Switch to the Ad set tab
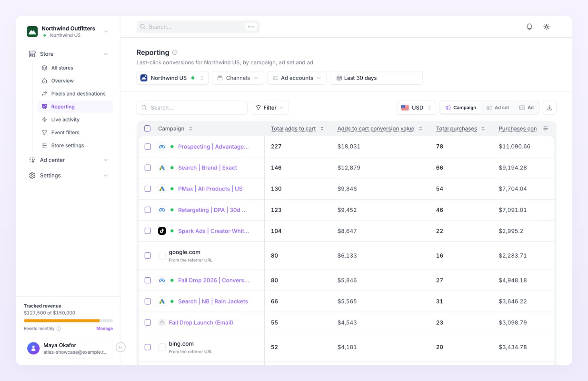 point(498,108)
